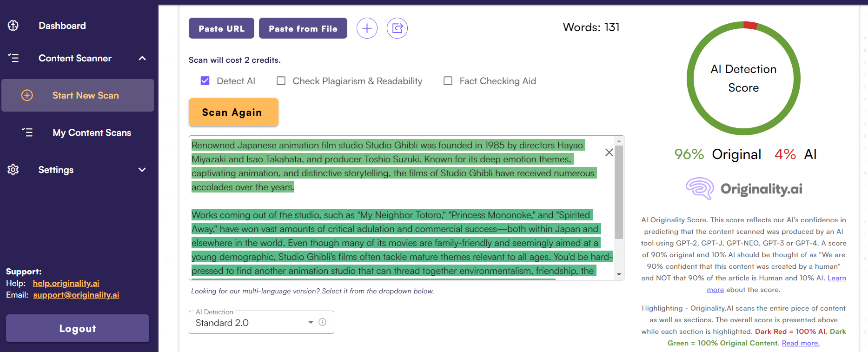Open the AI Detection Standard 2.0 dropdown

[x=254, y=322]
